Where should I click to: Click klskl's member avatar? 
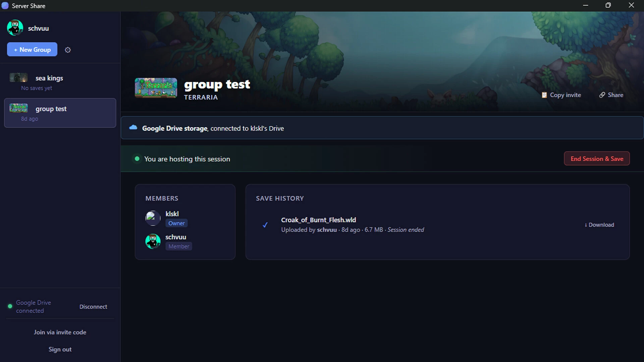coord(153,218)
